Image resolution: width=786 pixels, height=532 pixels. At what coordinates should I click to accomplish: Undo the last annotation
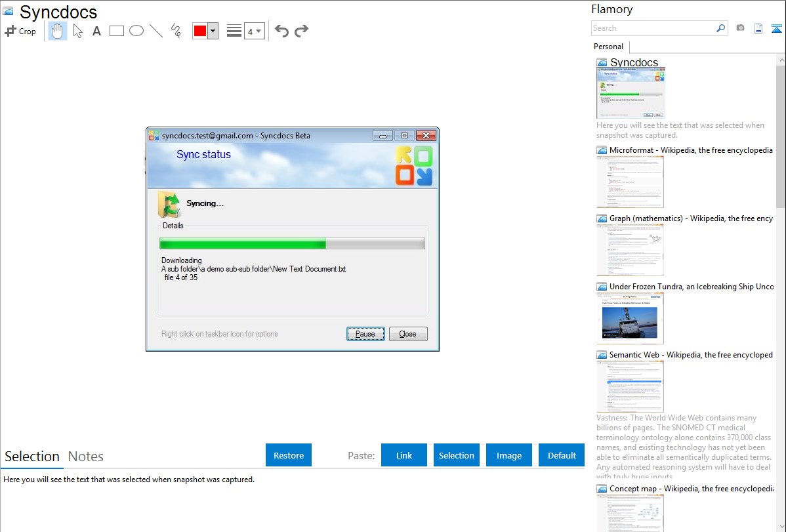(281, 31)
